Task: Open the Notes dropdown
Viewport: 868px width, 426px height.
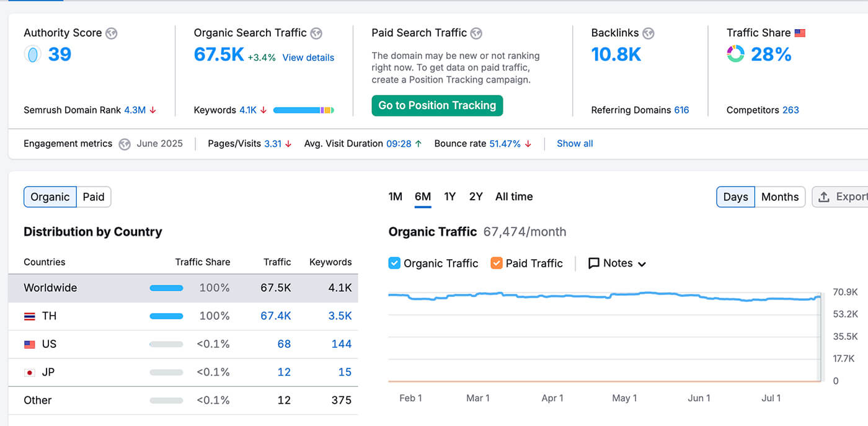Action: tap(618, 264)
